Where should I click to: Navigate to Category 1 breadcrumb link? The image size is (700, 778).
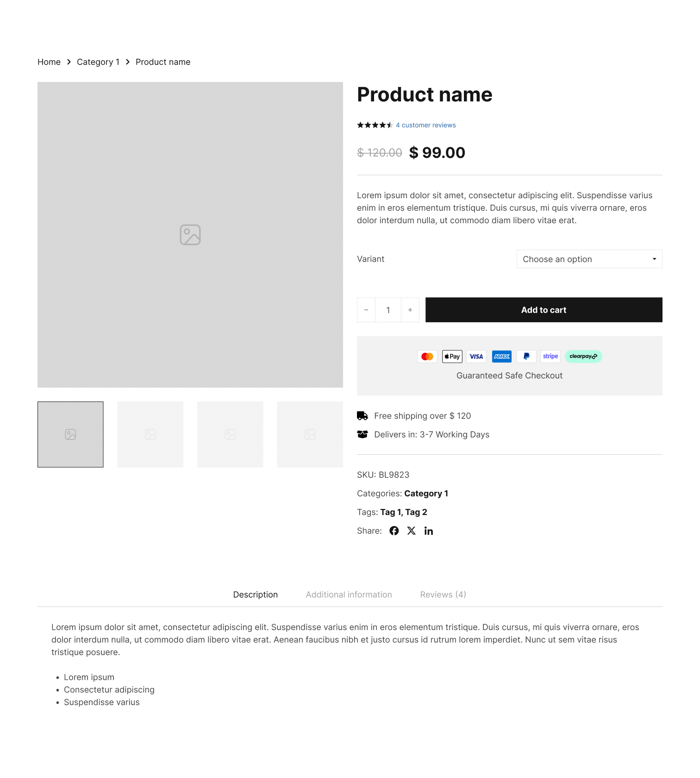pyautogui.click(x=98, y=62)
